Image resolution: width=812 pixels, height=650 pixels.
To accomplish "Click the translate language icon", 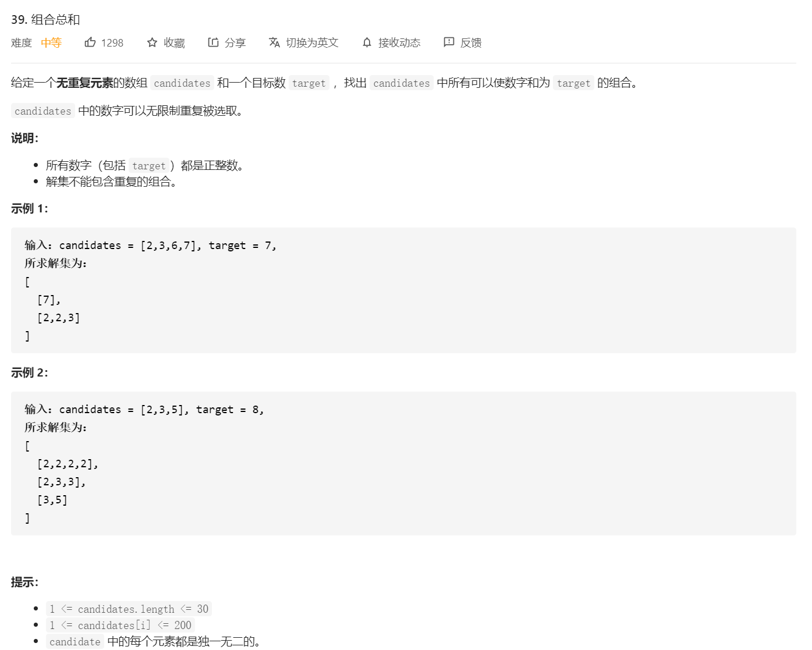I will point(274,42).
